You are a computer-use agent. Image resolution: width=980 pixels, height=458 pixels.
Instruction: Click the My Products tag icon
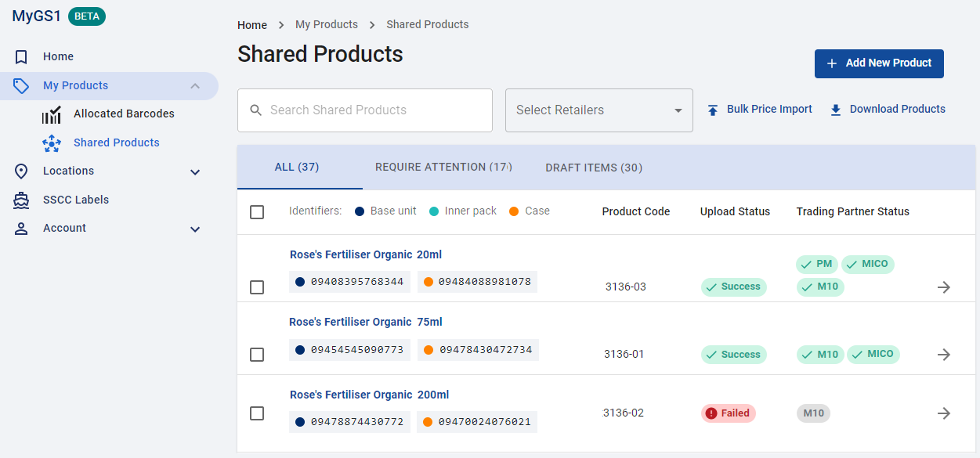tap(21, 86)
